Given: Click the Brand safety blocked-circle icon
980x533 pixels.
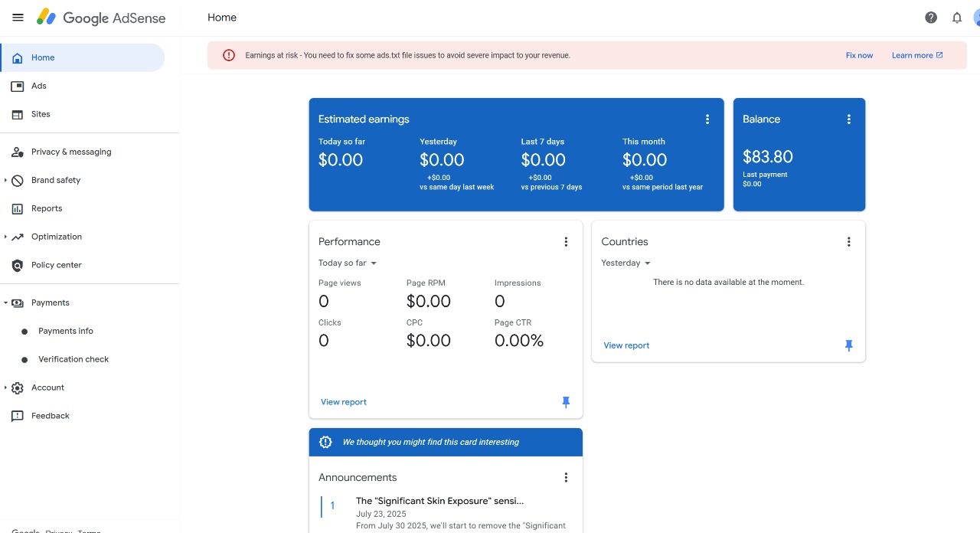Looking at the screenshot, I should (18, 180).
